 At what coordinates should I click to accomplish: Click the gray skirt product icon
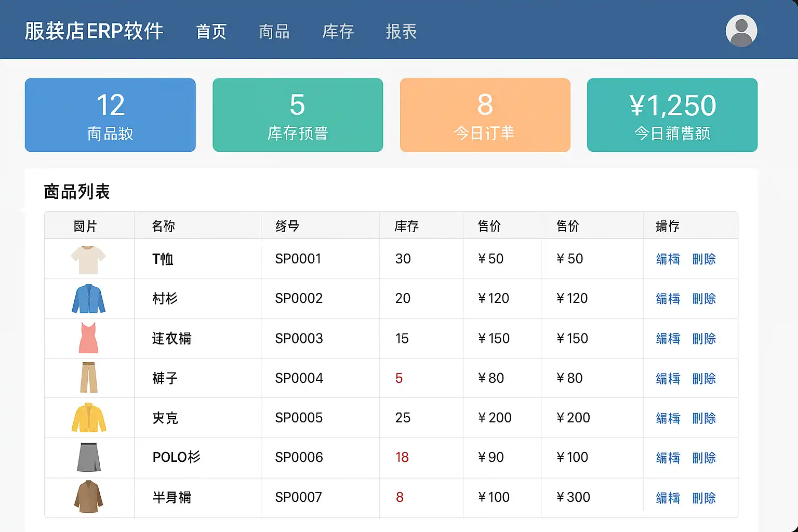[88, 457]
